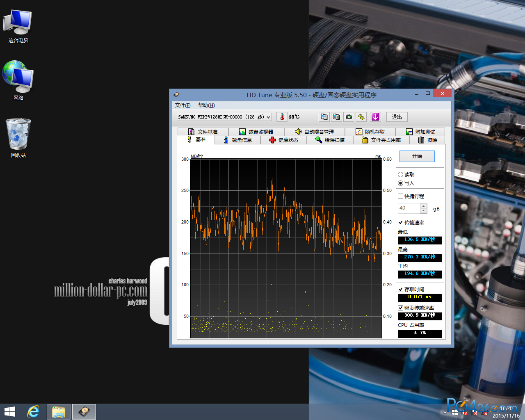Click the 退出 button
525x420 pixels.
(x=397, y=117)
